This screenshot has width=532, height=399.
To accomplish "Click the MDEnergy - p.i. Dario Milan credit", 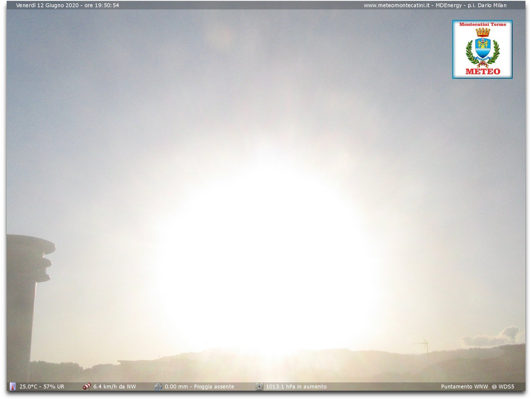I will point(471,5).
